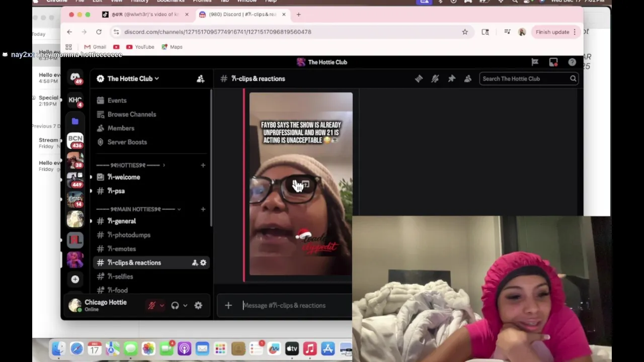Create invite icon on clips & reactions channel
Viewport: 644px width, 362px height.
point(195,262)
